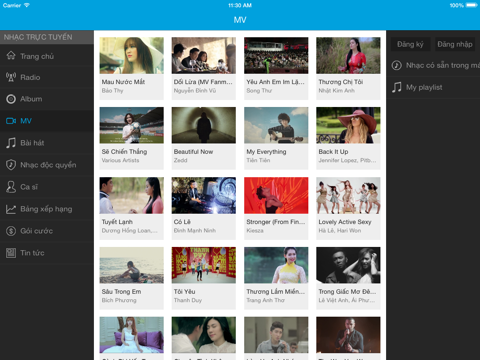Image resolution: width=480 pixels, height=360 pixels.
Task: Play Beautiful Now by Zedd
Action: coord(204,137)
